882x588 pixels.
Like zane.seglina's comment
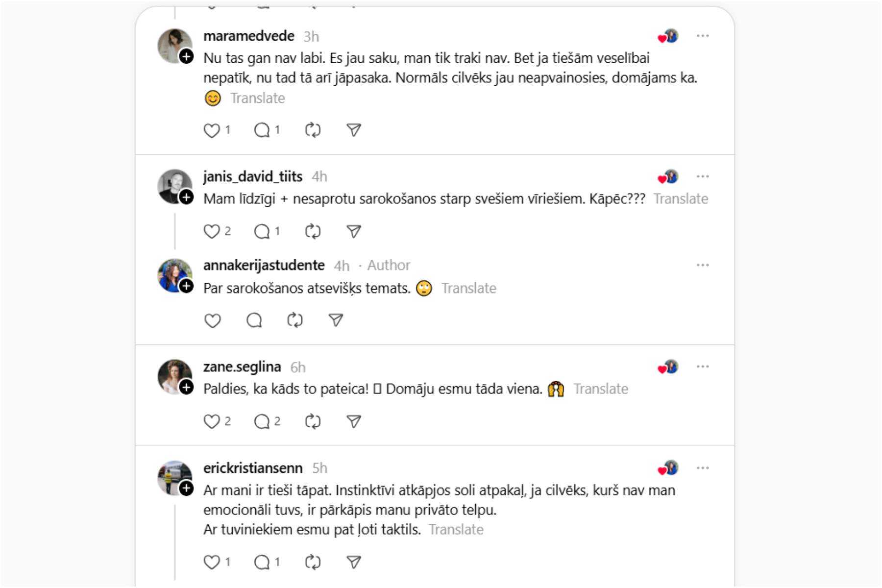(x=212, y=421)
